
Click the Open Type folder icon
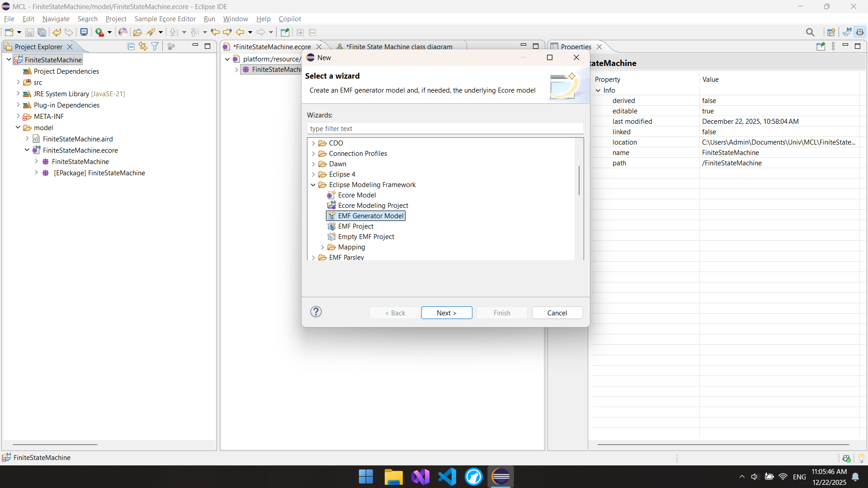(137, 33)
